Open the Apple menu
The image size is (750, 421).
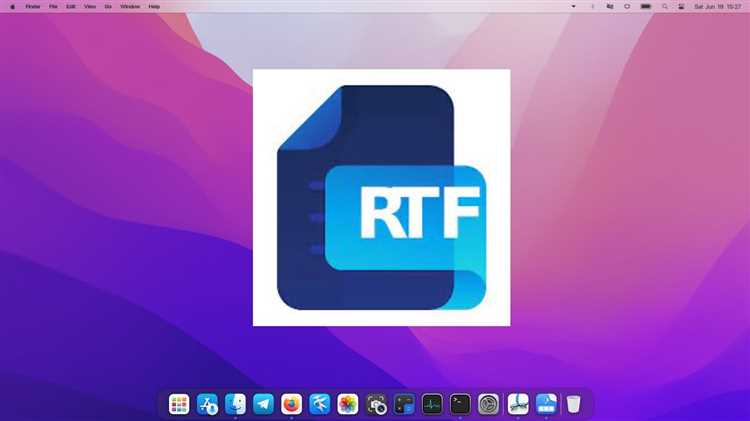(12, 7)
